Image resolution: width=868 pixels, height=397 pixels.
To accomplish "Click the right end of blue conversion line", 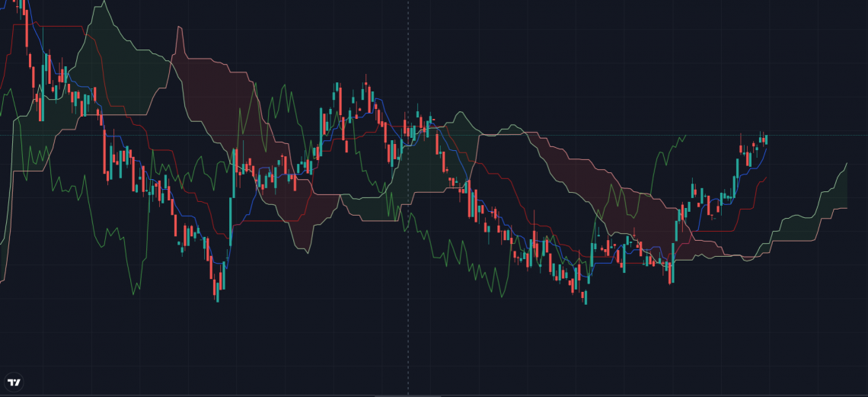I will 767,149.
